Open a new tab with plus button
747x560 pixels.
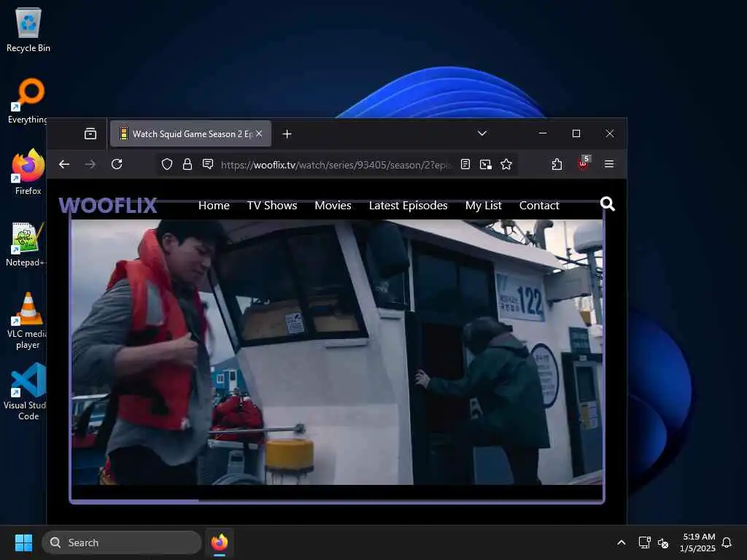click(x=287, y=134)
